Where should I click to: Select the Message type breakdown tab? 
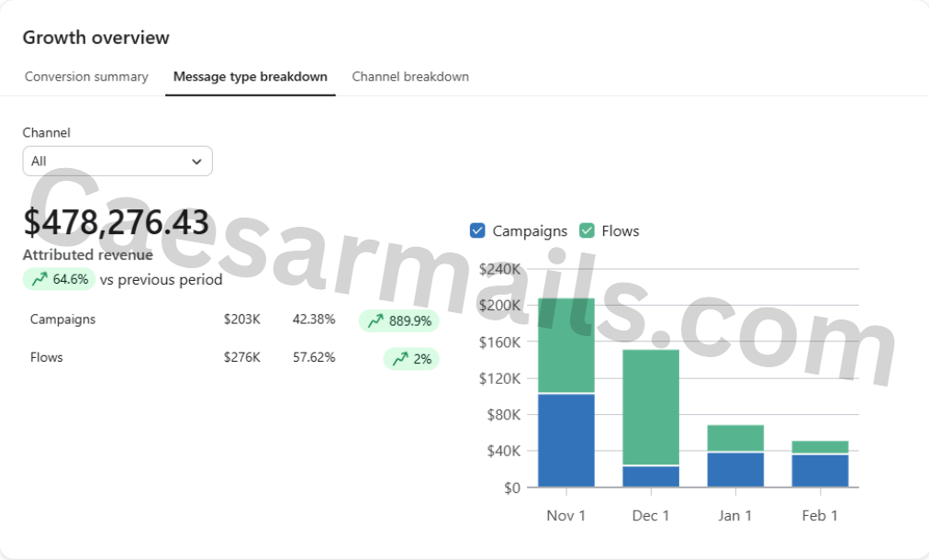tap(250, 77)
